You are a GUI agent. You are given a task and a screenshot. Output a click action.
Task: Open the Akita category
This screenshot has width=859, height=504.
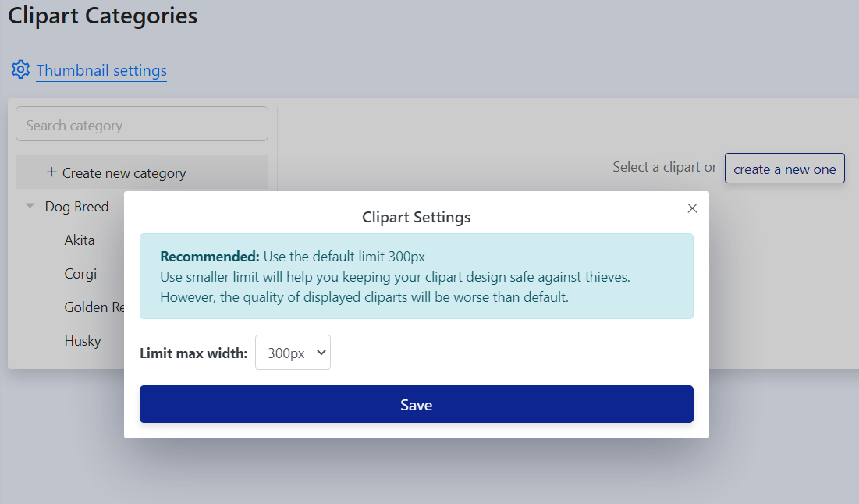pyautogui.click(x=80, y=240)
